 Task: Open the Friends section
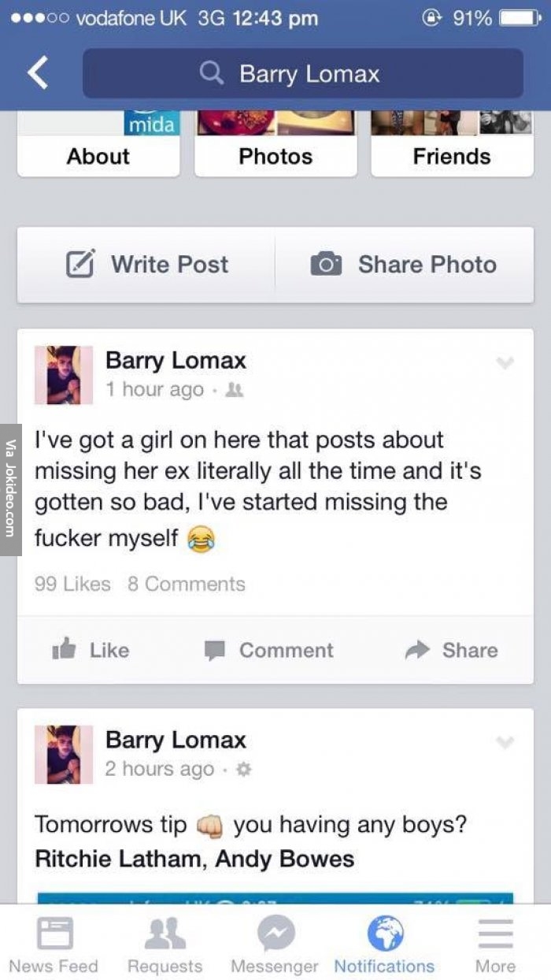[x=452, y=156]
